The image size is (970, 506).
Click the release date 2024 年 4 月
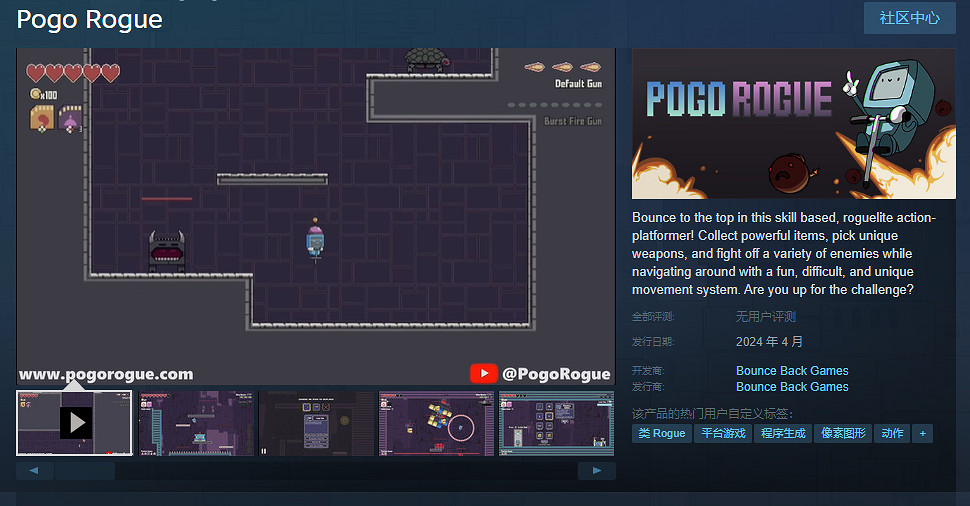[x=769, y=341]
